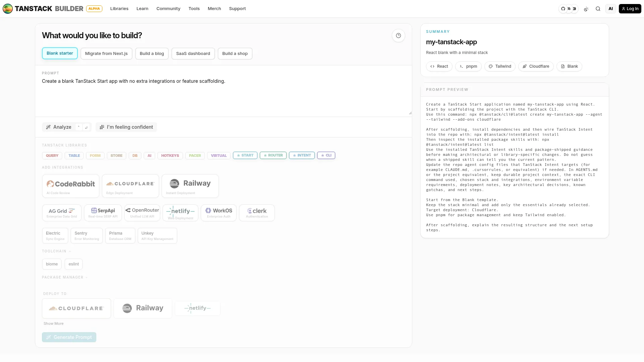This screenshot has width=644, height=362.
Task: Toggle the CLI library tag
Action: tap(326, 156)
